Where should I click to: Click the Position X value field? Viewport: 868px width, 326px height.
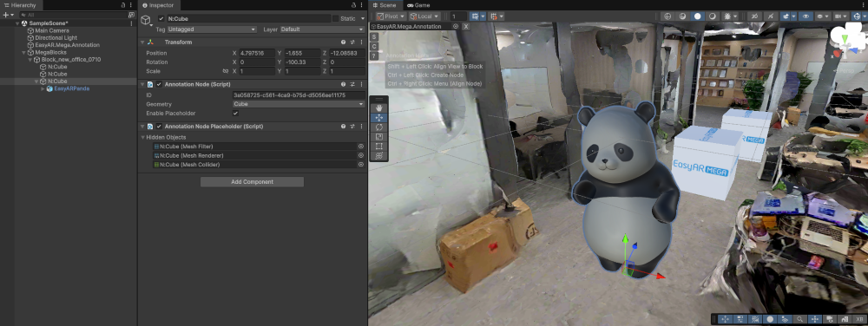tap(257, 53)
